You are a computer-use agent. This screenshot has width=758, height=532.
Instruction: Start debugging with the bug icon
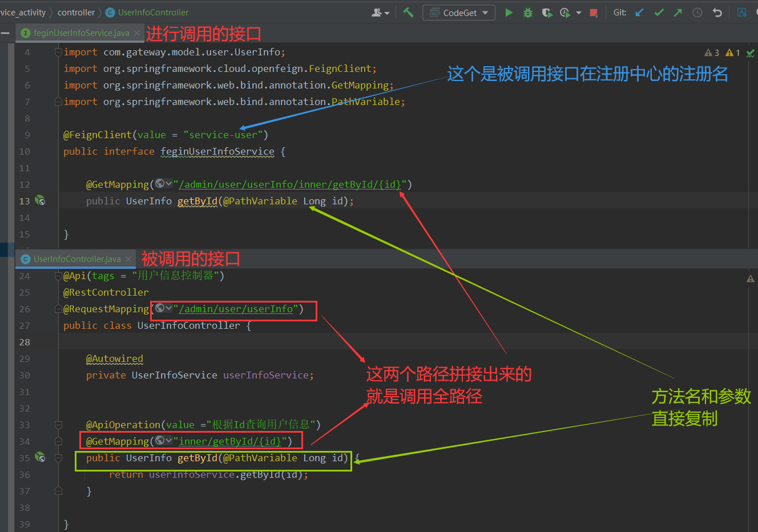click(x=528, y=13)
